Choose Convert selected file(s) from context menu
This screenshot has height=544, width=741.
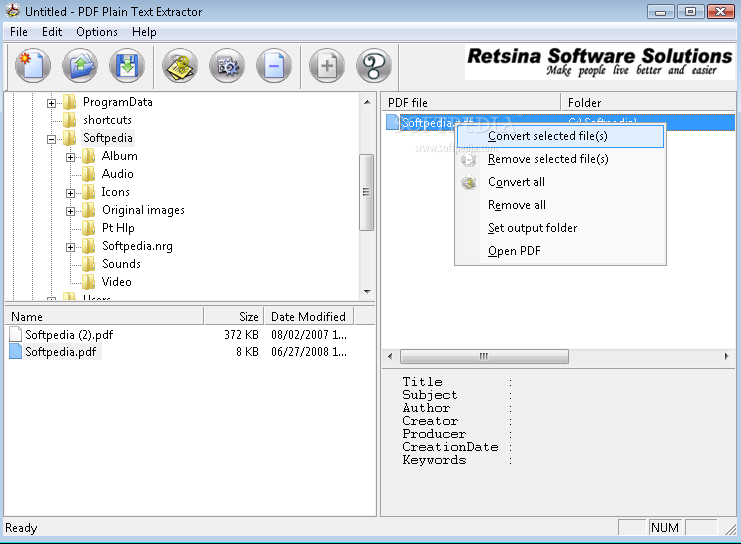click(547, 136)
